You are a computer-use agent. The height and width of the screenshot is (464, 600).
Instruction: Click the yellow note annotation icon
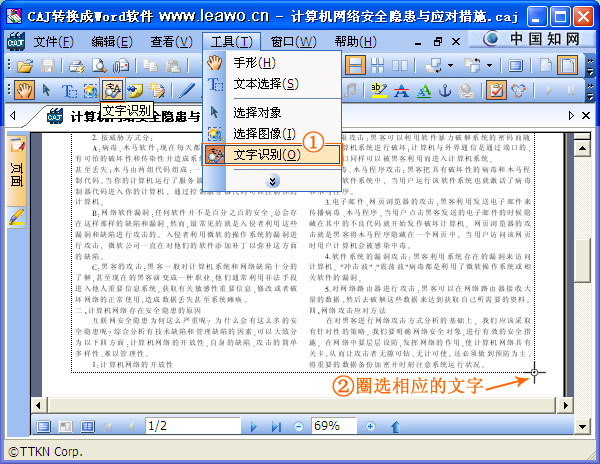point(135,91)
